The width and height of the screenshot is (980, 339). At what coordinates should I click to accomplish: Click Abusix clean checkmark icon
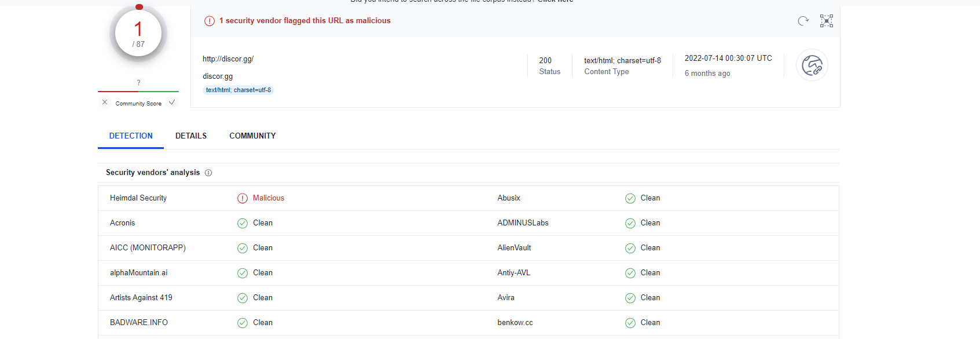(630, 198)
